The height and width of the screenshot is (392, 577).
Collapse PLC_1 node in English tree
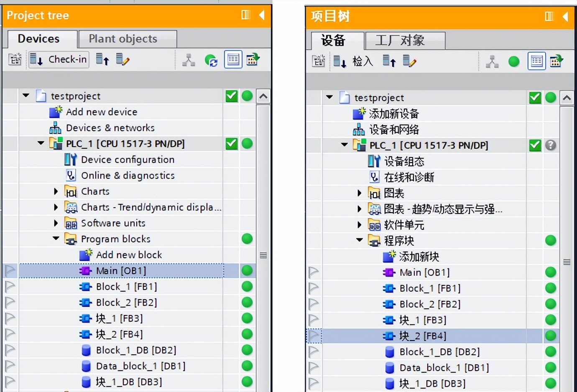tap(41, 143)
